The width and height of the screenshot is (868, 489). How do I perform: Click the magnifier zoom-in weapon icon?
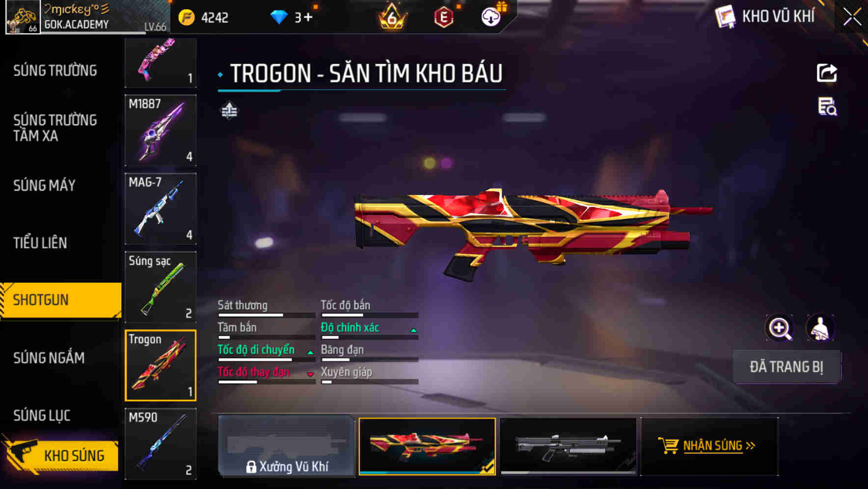(779, 328)
